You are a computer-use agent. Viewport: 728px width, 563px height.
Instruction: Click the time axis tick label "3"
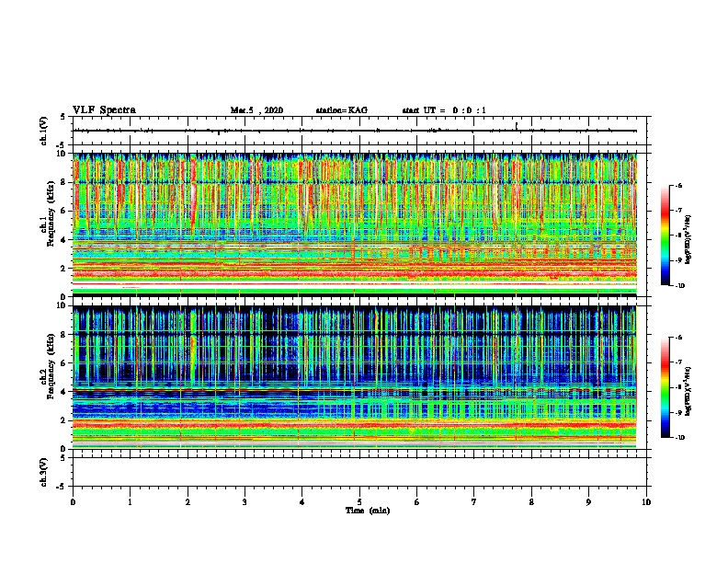click(x=245, y=502)
